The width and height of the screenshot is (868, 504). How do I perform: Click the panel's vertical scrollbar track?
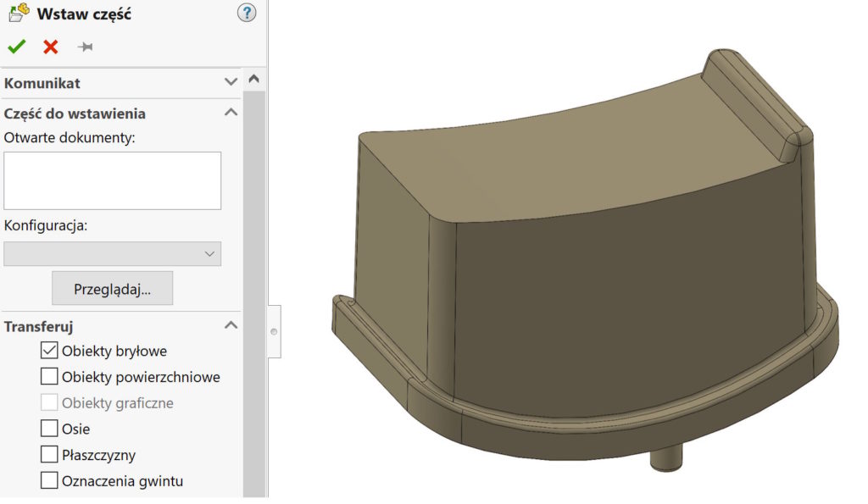pos(253,288)
